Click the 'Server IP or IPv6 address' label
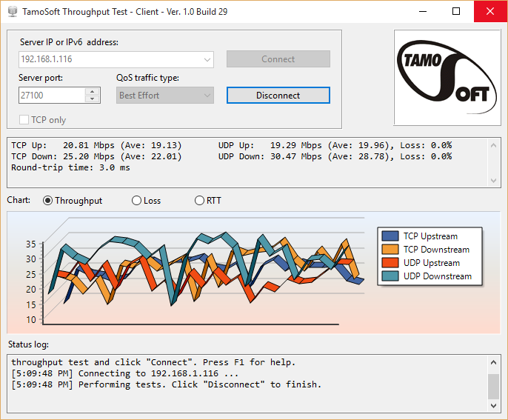The height and width of the screenshot is (420, 508). [69, 42]
